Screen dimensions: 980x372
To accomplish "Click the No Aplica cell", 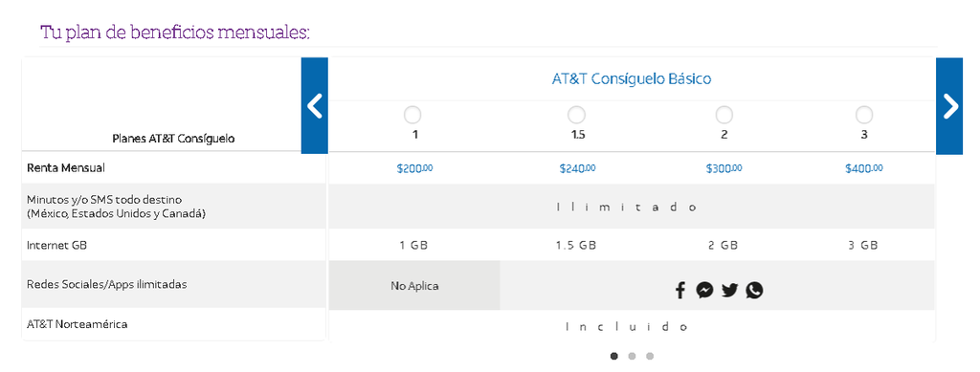I will coord(414,286).
